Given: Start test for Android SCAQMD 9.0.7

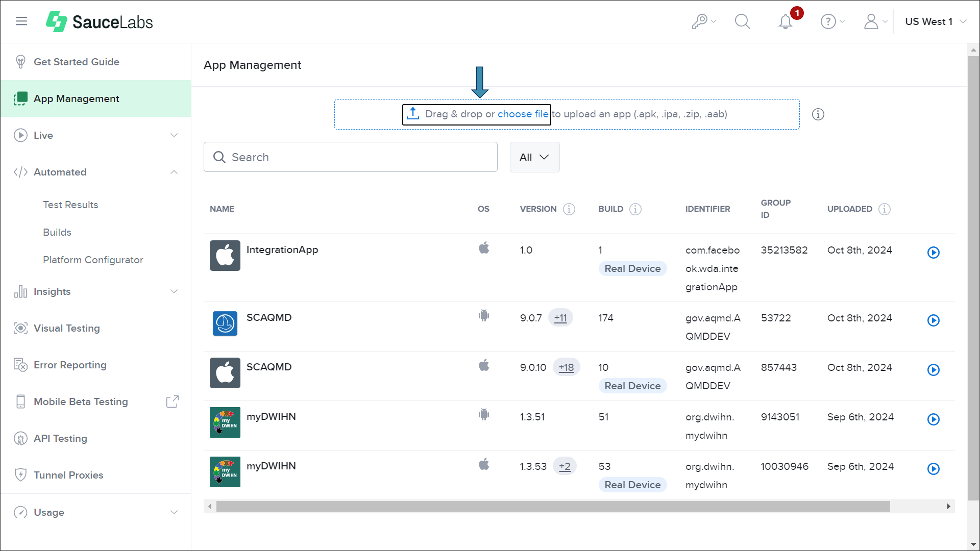Looking at the screenshot, I should [x=934, y=320].
